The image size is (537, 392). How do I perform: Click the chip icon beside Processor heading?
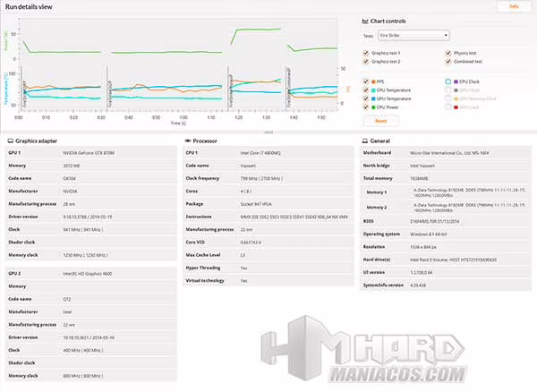pyautogui.click(x=188, y=141)
